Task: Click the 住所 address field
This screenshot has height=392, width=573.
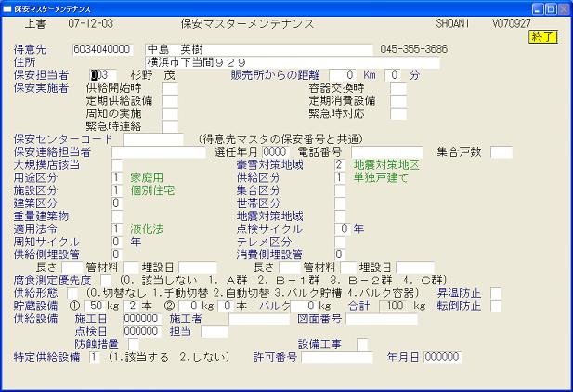Action: pyautogui.click(x=293, y=62)
